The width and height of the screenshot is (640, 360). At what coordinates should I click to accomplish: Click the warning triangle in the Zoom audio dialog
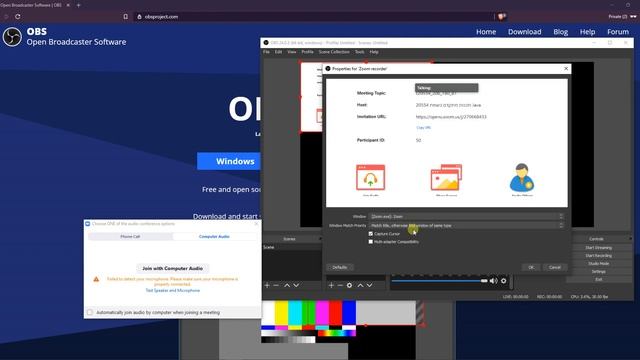(x=96, y=279)
